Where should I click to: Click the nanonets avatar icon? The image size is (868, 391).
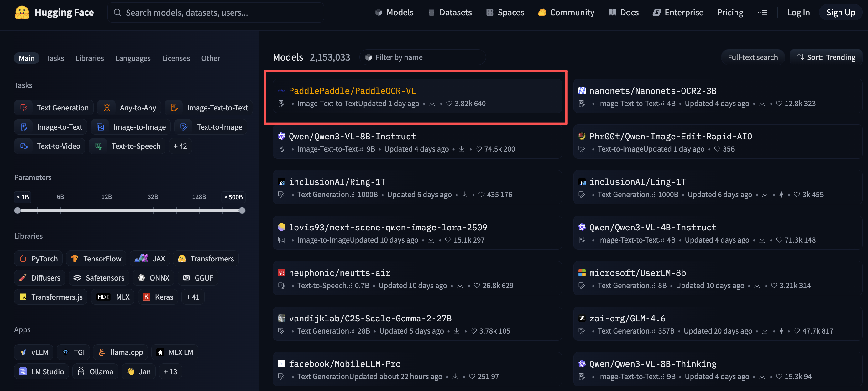(x=582, y=90)
